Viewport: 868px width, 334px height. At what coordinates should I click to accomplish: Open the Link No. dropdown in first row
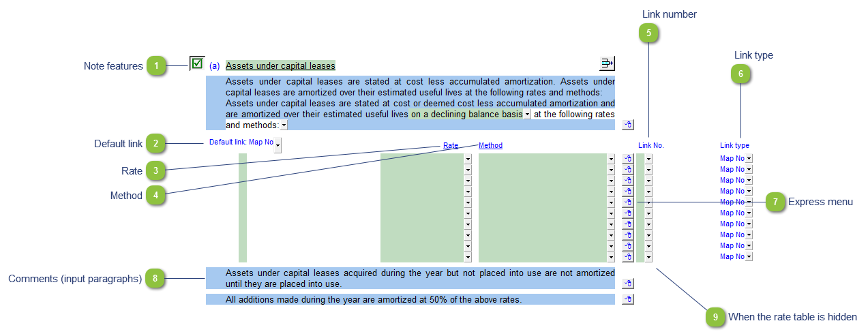point(648,159)
